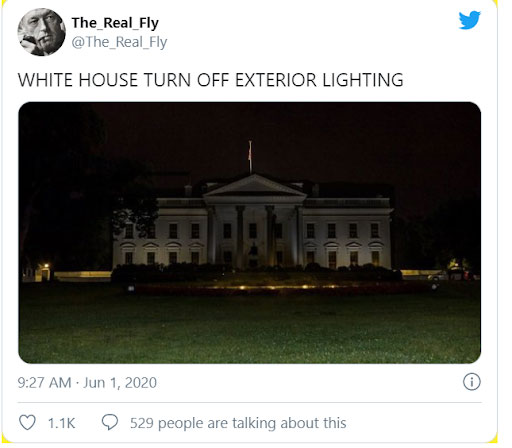512x448 pixels.
Task: Click the reply speech bubble icon
Action: [x=110, y=422]
